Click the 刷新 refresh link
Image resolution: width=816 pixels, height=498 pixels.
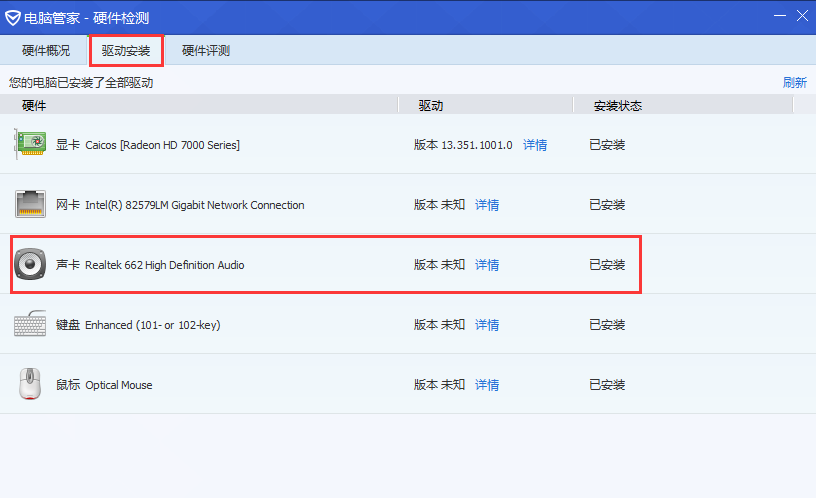coord(795,82)
